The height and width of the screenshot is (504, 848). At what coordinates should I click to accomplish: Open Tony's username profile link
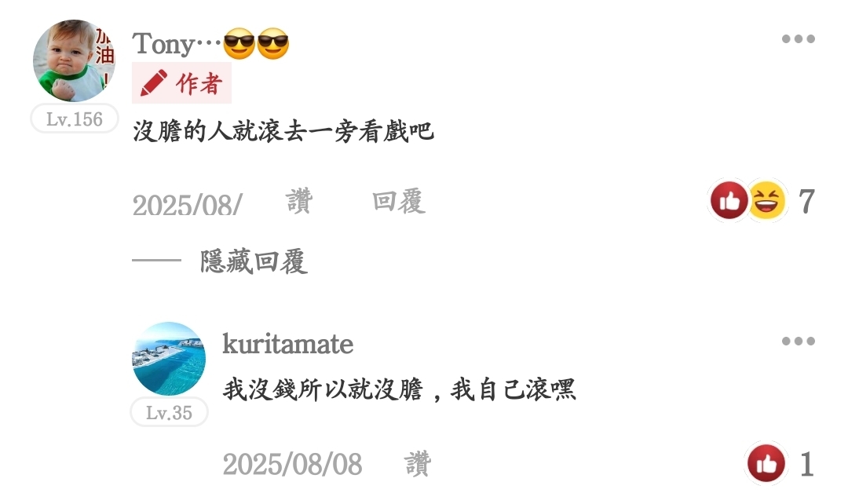177,44
